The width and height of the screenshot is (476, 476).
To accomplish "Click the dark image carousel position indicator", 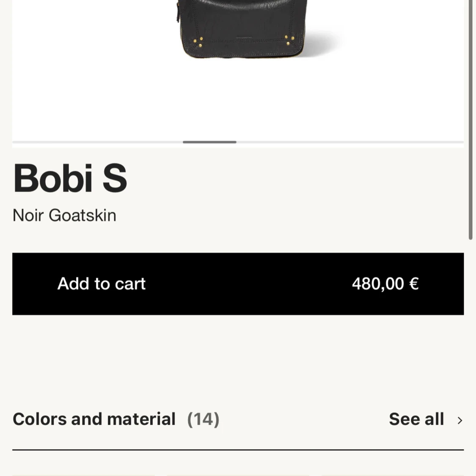I will click(209, 142).
